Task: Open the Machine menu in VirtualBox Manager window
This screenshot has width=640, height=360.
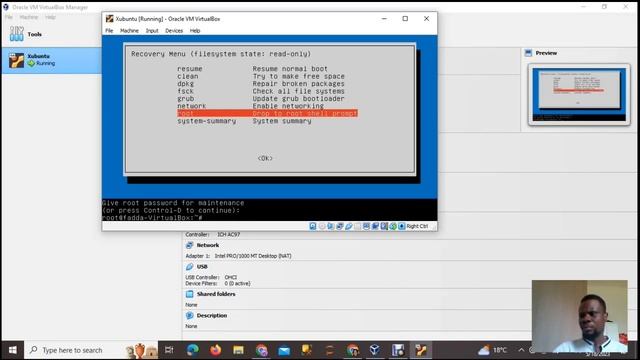Action: 29,17
